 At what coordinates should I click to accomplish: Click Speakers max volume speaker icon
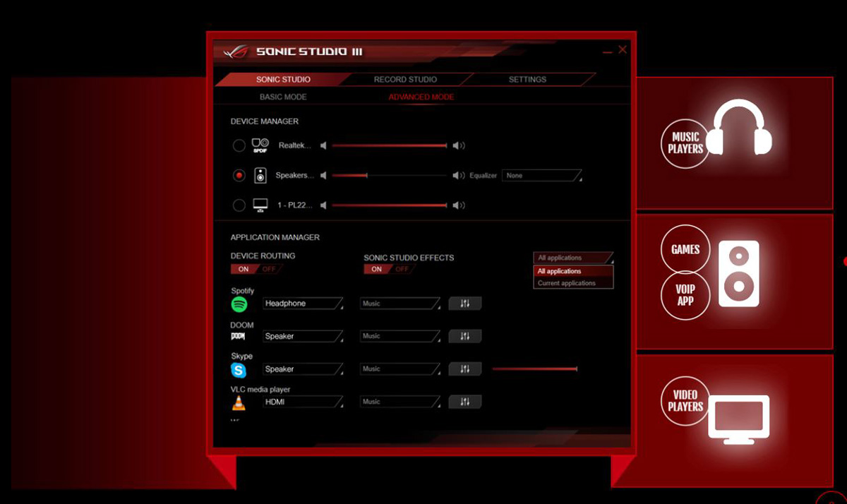point(459,175)
